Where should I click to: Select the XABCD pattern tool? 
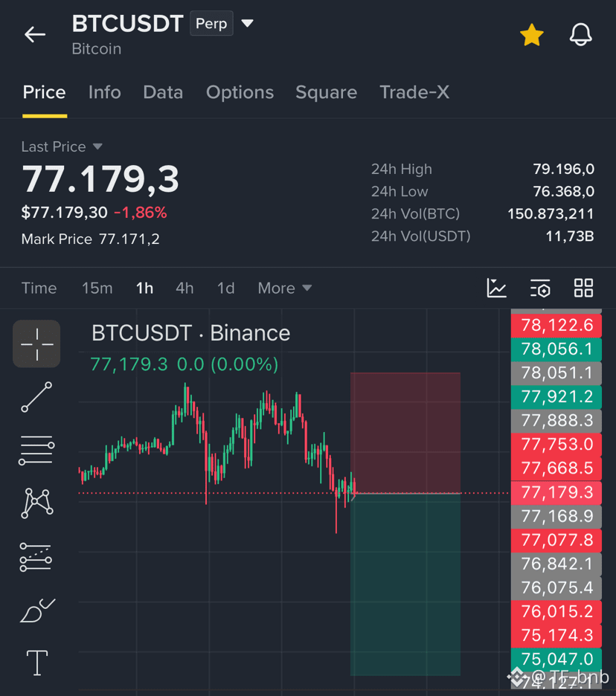[37, 503]
